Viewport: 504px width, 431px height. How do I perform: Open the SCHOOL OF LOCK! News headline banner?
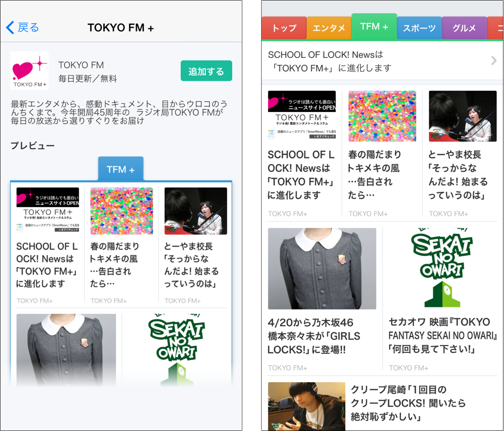(383, 61)
